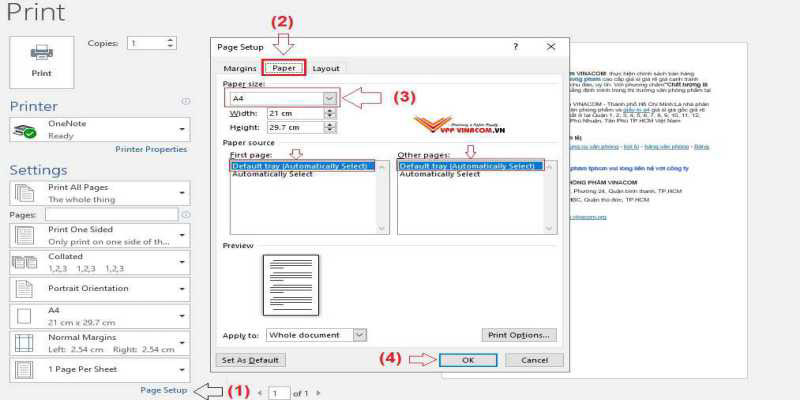Expand the Apply to Whole document dropdown
The height and width of the screenshot is (400, 800).
pyautogui.click(x=359, y=335)
